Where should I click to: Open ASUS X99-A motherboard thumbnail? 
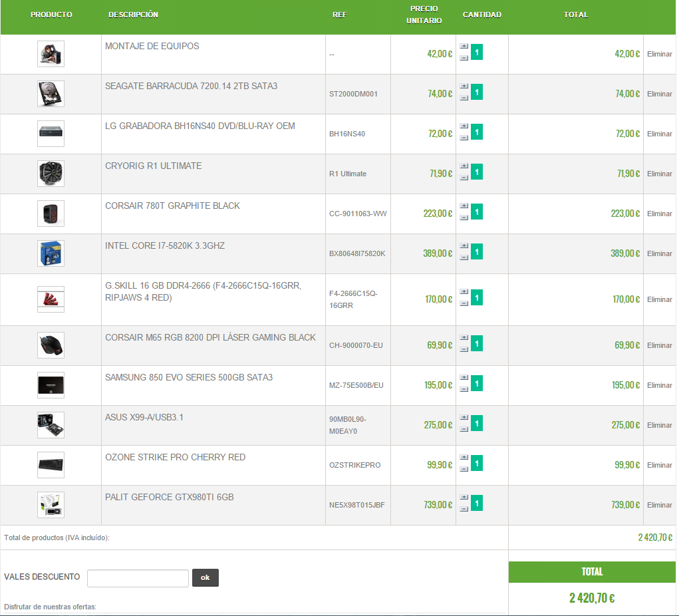pos(51,424)
